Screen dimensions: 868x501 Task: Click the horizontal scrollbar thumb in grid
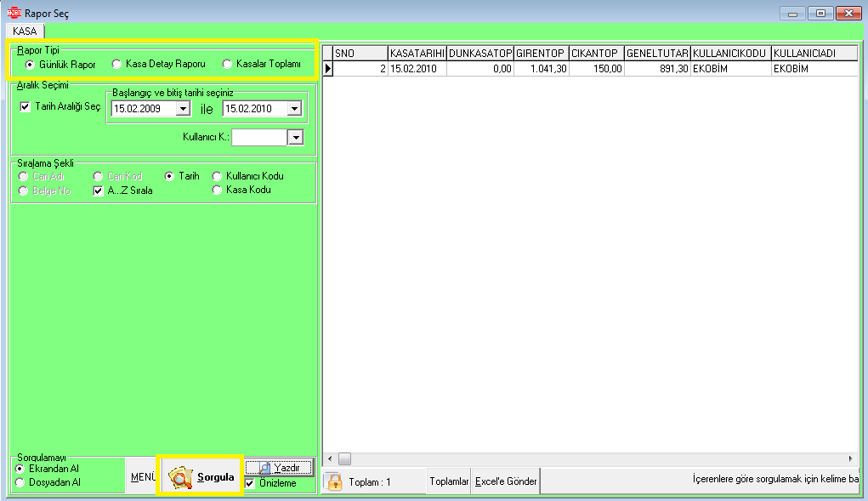344,459
